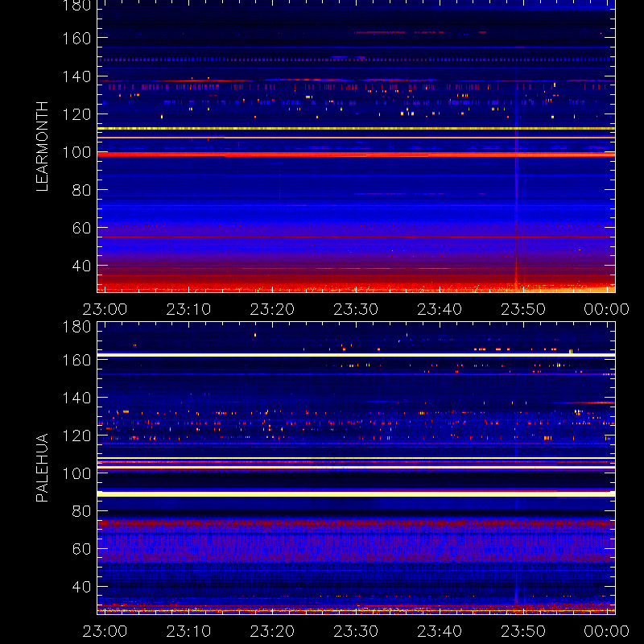
Task: Select the 23:30 label below the Learmonth plot
Action: 356,309
